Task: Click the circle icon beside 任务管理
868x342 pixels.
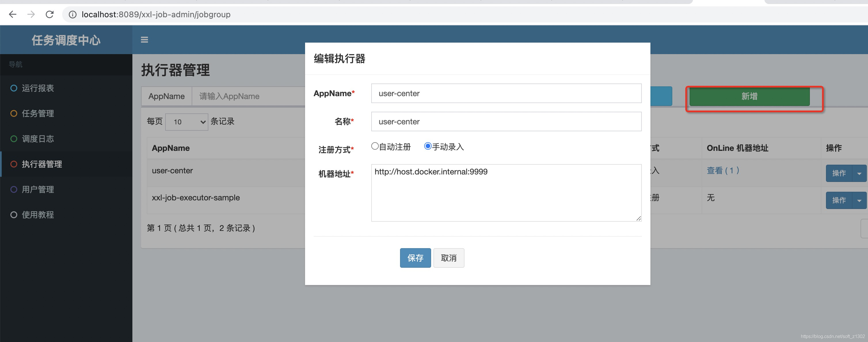Action: click(x=14, y=113)
